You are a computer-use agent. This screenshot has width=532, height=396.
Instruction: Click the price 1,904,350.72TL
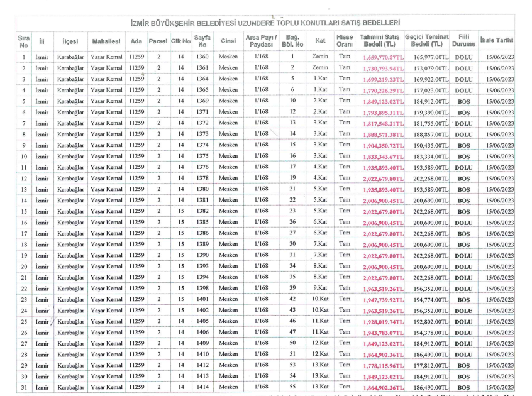(384, 146)
